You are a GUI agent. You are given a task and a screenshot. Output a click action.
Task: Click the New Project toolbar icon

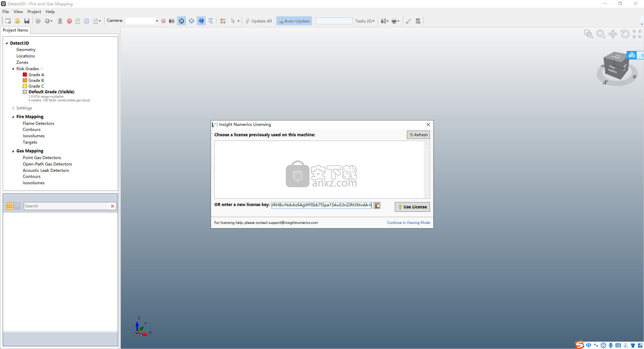pos(8,21)
